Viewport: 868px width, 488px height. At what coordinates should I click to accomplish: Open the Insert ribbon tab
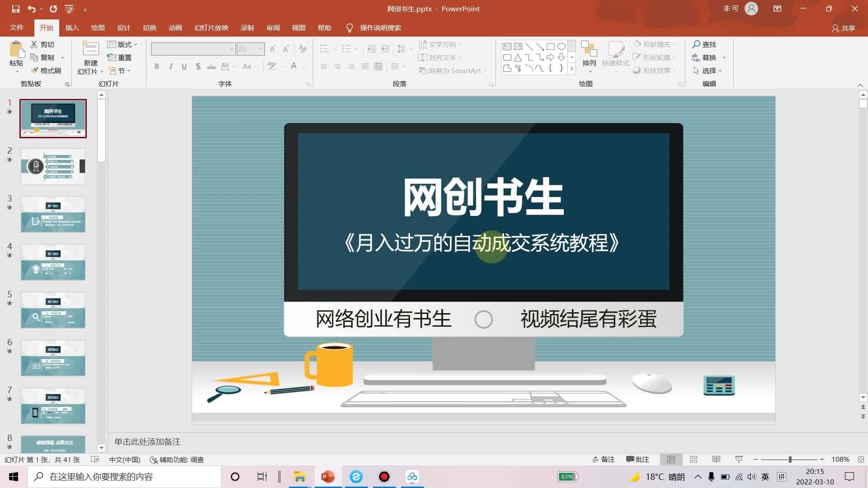(x=72, y=28)
